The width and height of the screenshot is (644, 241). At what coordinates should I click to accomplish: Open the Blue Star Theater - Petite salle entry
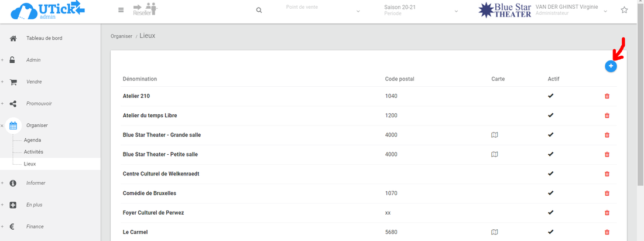pyautogui.click(x=160, y=154)
